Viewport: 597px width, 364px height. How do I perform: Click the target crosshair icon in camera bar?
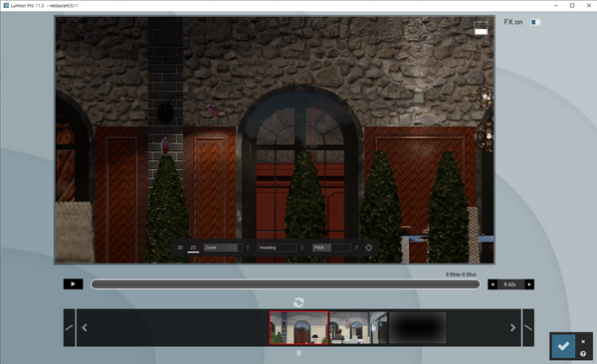(x=369, y=248)
